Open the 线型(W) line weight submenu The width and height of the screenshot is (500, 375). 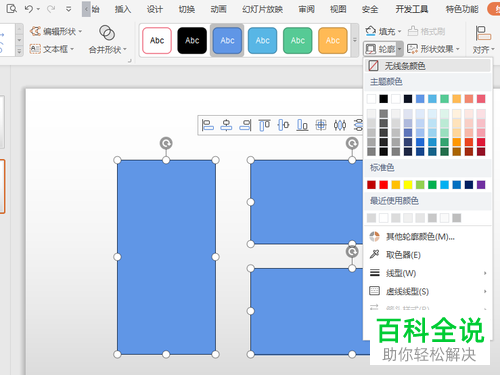tap(428, 273)
